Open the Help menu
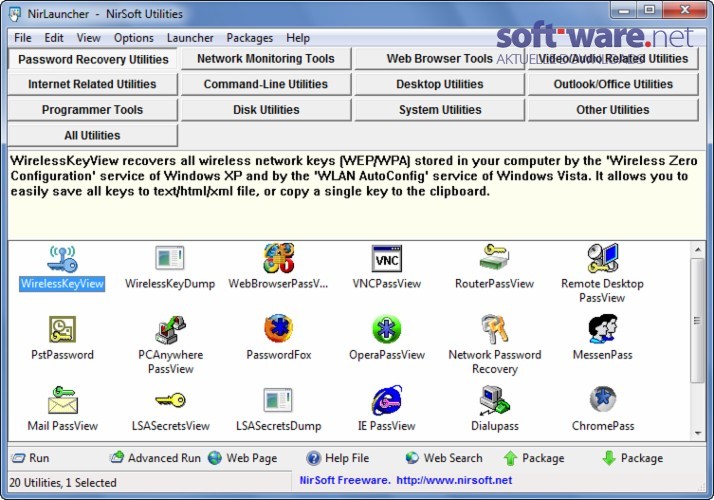The width and height of the screenshot is (714, 500). (x=298, y=38)
